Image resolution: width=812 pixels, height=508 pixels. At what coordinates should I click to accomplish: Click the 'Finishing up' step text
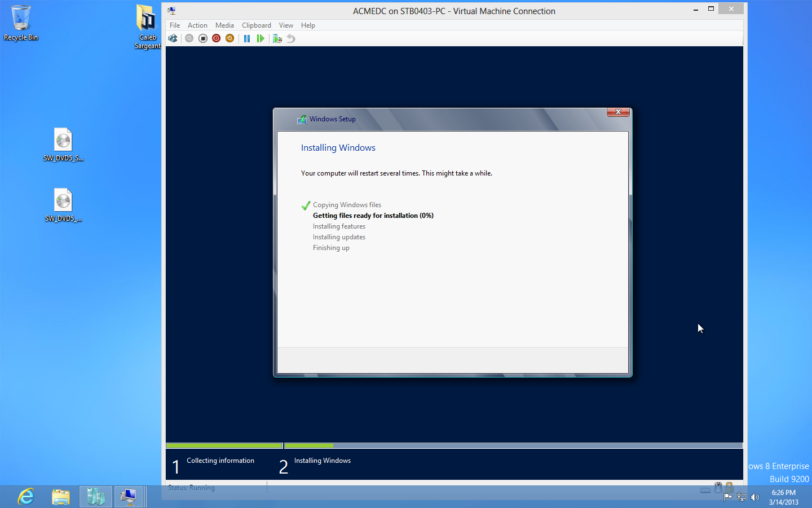click(332, 248)
